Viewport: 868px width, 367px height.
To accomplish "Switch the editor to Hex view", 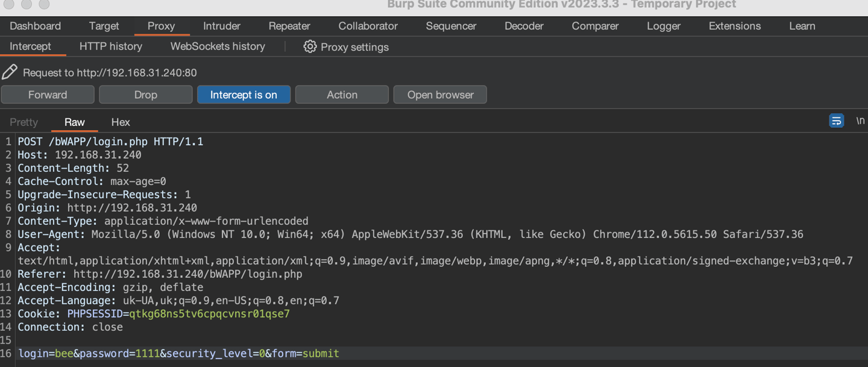I will pos(121,122).
